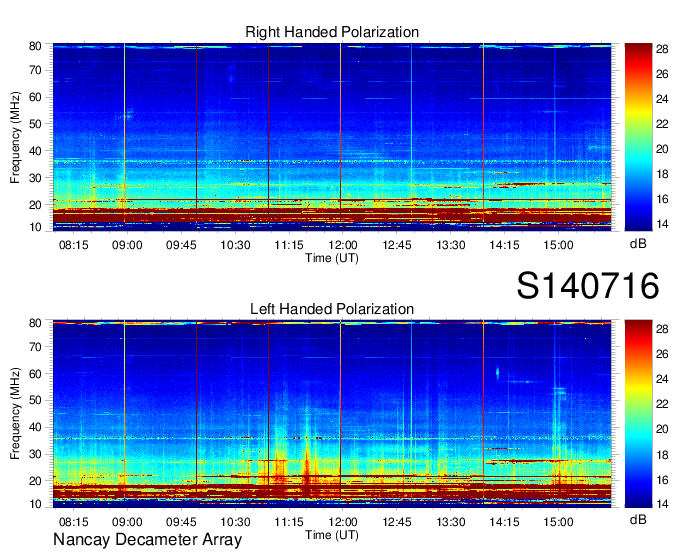Click the 13:30 time tick of Left Handed plot
The image size is (680, 552).
(x=451, y=522)
